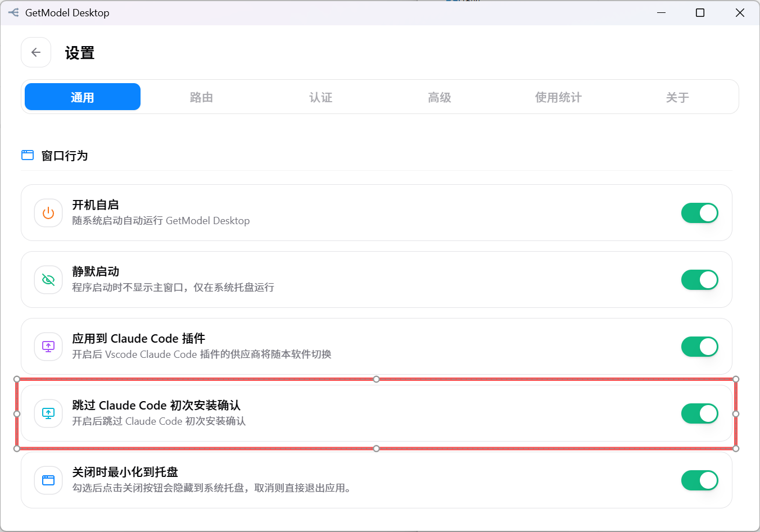760x532 pixels.
Task: Click the GetModel Desktop logo in title bar
Action: pyautogui.click(x=13, y=12)
